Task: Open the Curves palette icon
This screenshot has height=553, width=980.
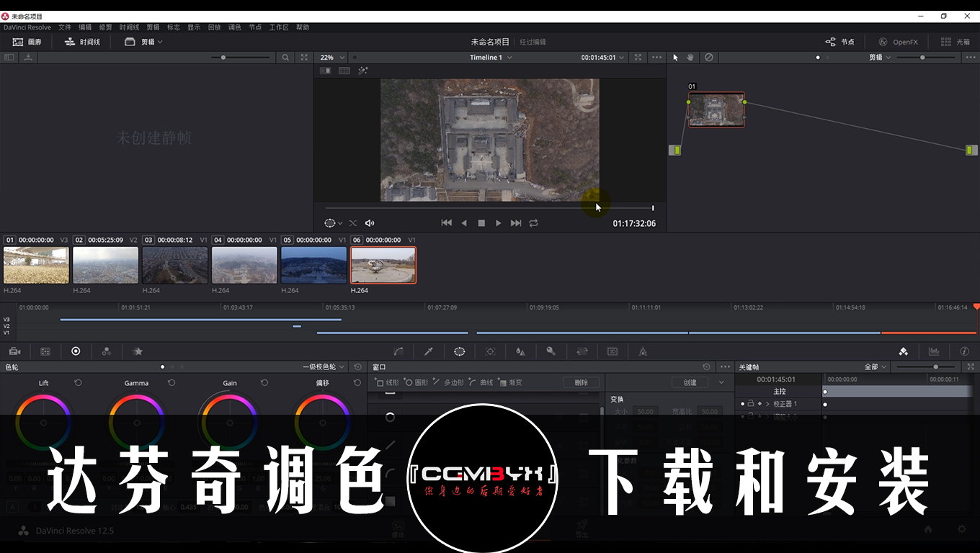Action: pos(398,351)
